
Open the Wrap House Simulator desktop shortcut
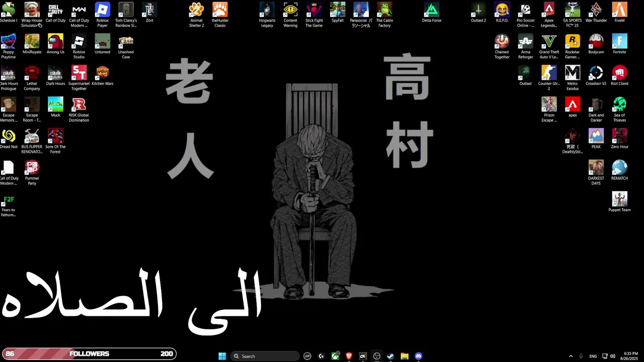tap(32, 15)
